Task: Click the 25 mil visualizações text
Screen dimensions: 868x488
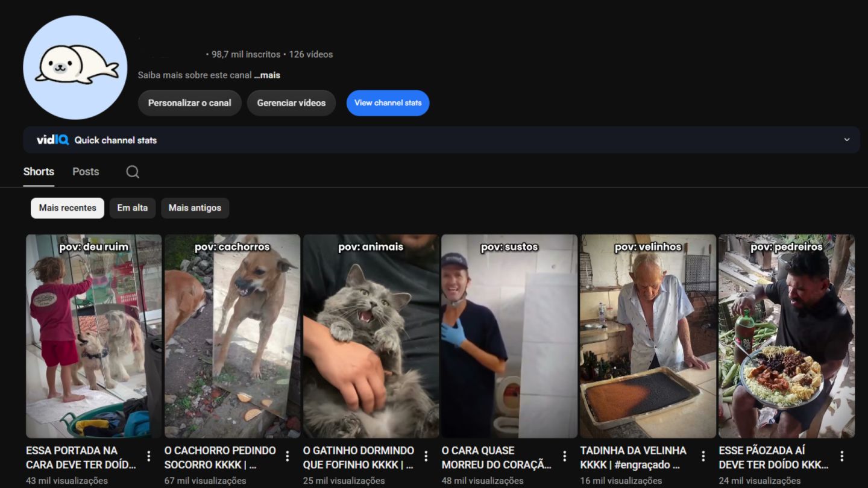Action: pyautogui.click(x=344, y=481)
